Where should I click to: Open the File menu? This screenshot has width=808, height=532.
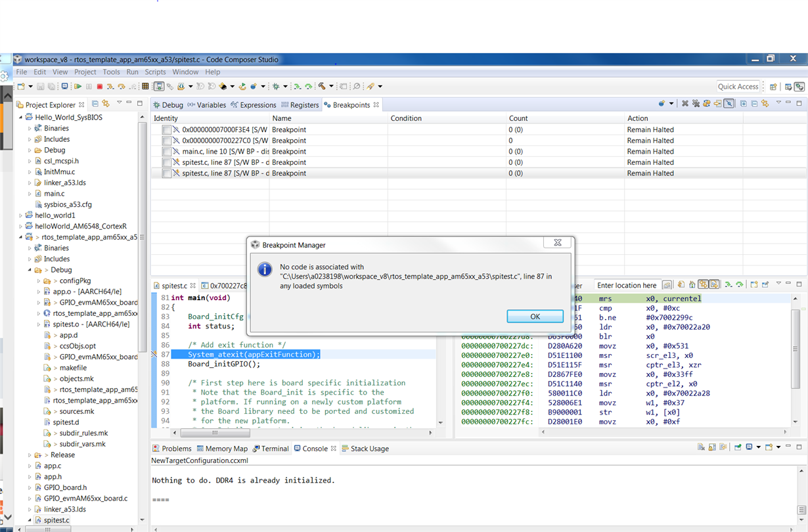(x=22, y=72)
